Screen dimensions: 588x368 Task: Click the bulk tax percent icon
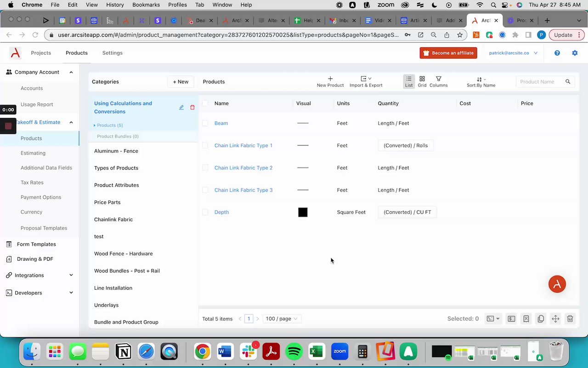pyautogui.click(x=526, y=319)
